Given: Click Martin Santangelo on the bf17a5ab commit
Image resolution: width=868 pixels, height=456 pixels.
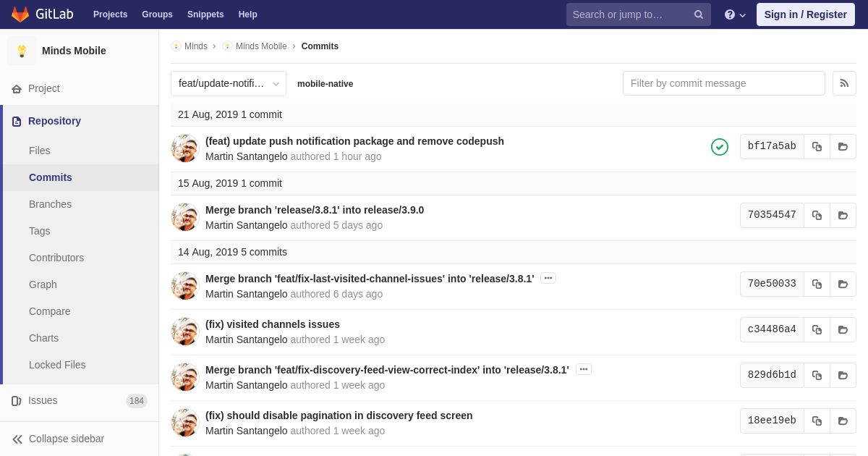Looking at the screenshot, I should pos(247,156).
